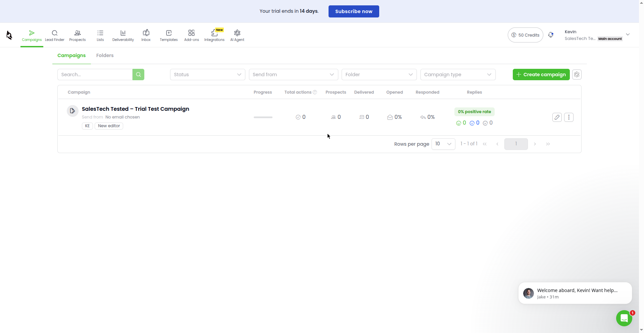Open Campaigns in the top navigation
This screenshot has height=333, width=644.
tap(32, 36)
